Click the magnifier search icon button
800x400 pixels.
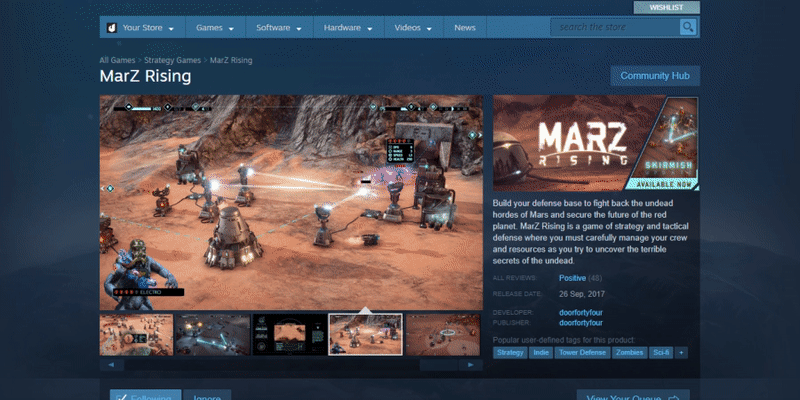(688, 27)
